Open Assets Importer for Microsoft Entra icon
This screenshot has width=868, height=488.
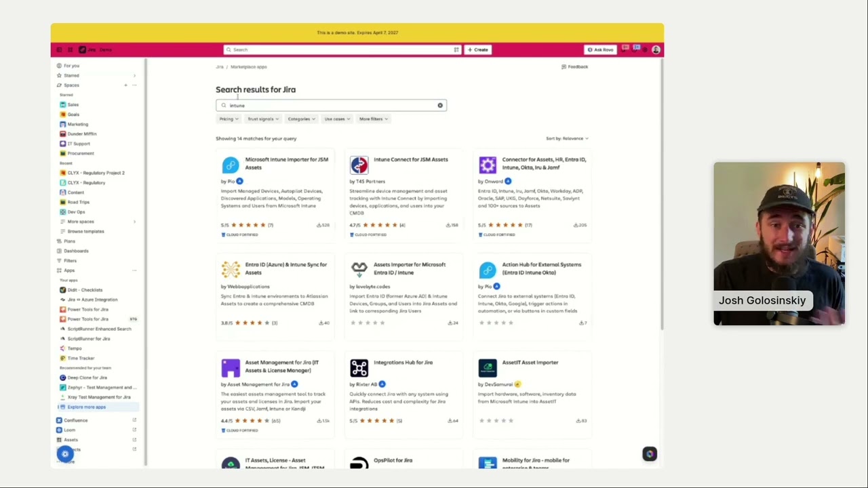359,270
